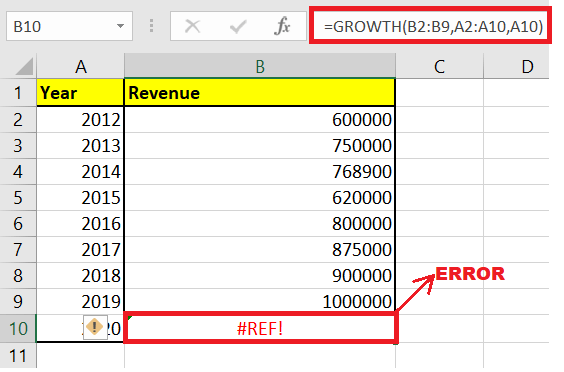The height and width of the screenshot is (372, 564).
Task: Open the Insert Function fx button
Action: 282,26
